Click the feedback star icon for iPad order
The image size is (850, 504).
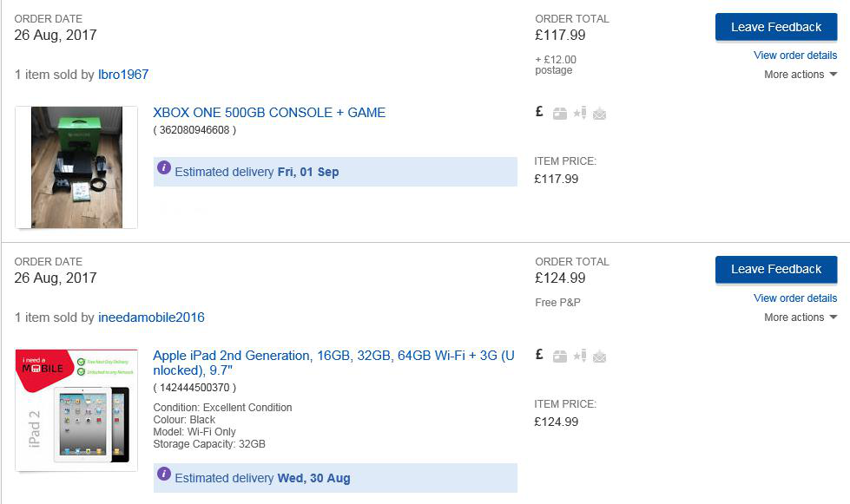tap(580, 356)
